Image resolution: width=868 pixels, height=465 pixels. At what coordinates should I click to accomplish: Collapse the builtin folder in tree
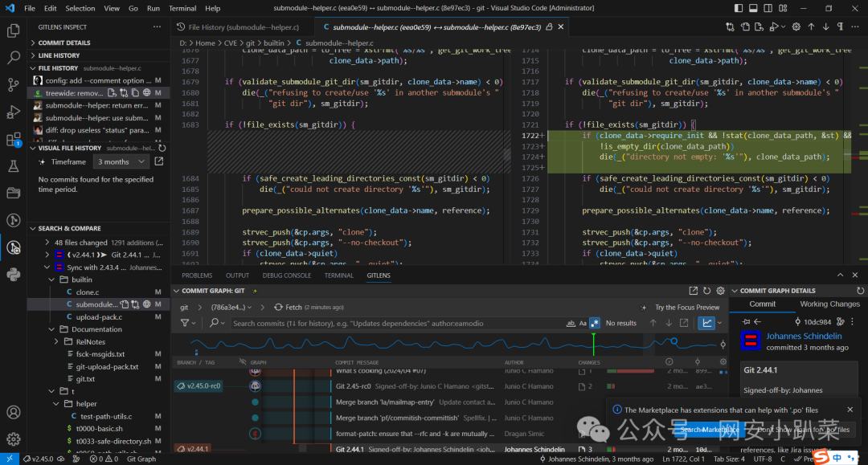(x=51, y=279)
